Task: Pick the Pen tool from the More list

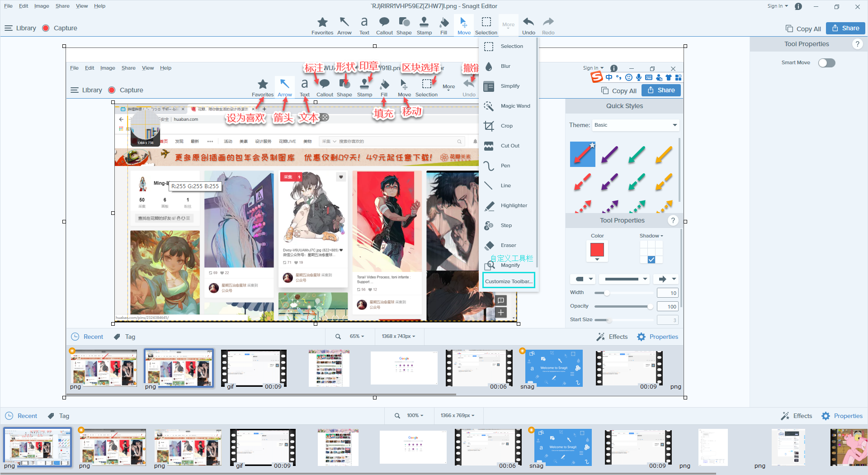Action: (508, 166)
